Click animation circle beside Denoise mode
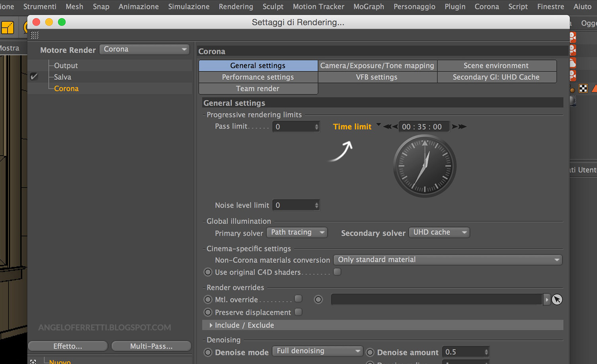This screenshot has height=364, width=597. point(208,352)
